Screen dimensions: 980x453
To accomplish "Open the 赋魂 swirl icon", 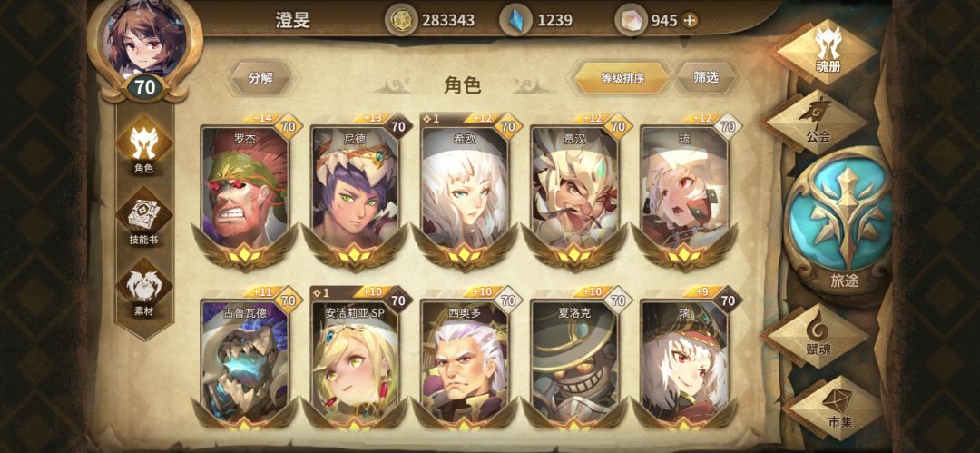I will coord(818,336).
